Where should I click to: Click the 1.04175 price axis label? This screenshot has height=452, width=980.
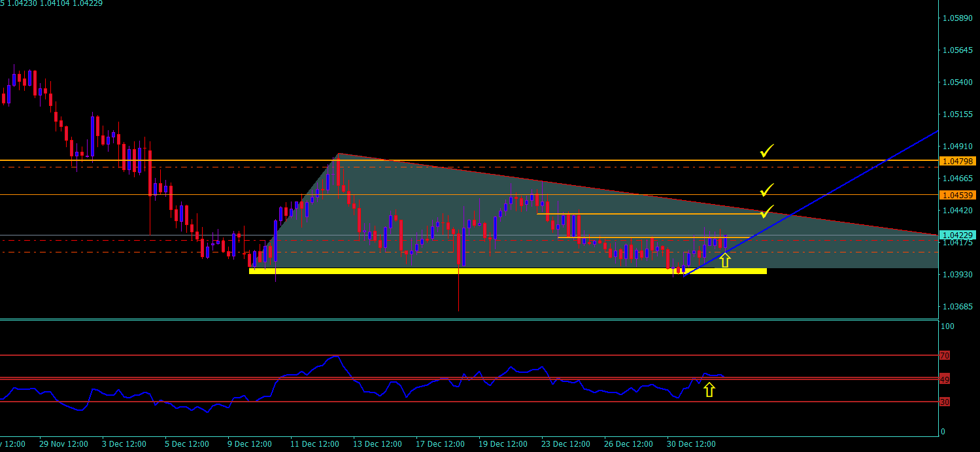click(958, 243)
